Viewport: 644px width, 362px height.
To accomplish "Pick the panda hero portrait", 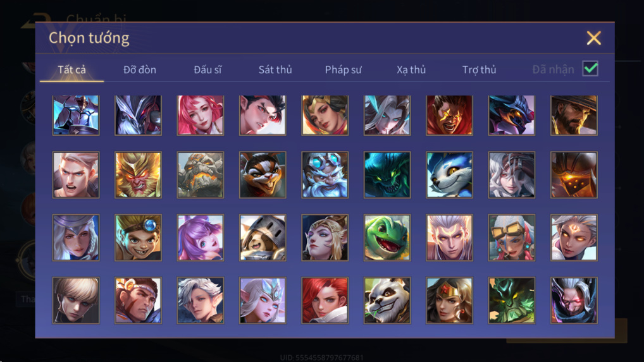I will click(x=387, y=301).
